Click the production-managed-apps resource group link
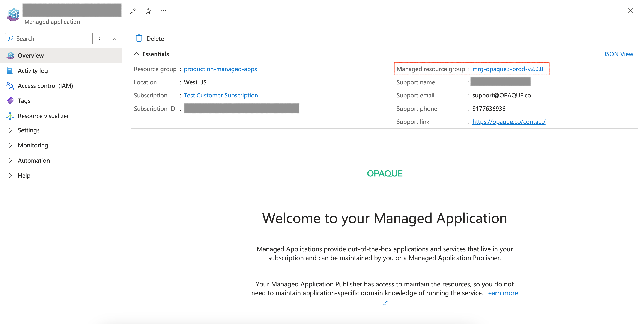Viewport: 644px width, 324px height. pos(220,69)
